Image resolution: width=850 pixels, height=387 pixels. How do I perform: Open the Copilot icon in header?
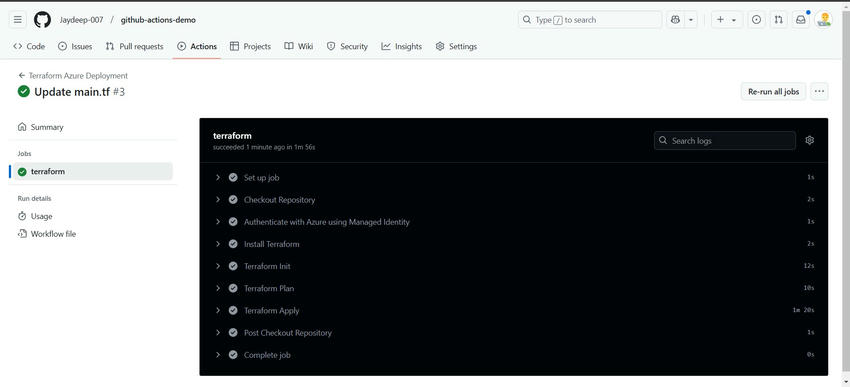coord(675,20)
